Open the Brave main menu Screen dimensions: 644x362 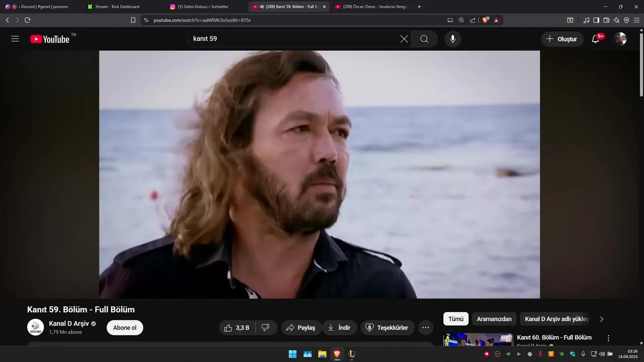[x=637, y=20]
